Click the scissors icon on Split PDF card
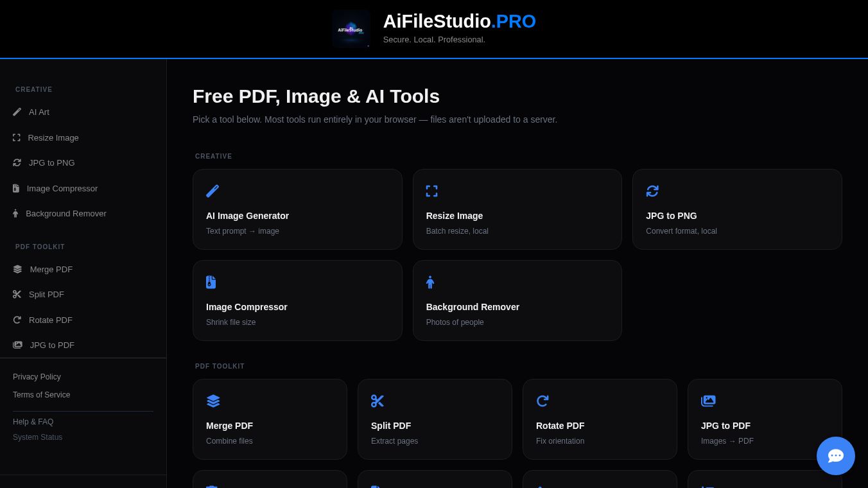Image resolution: width=868 pixels, height=488 pixels. (378, 401)
